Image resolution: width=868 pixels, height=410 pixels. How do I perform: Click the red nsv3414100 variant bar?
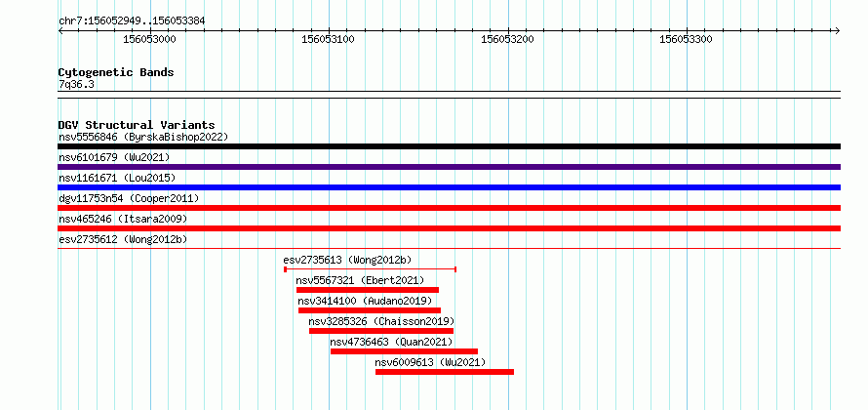(370, 310)
